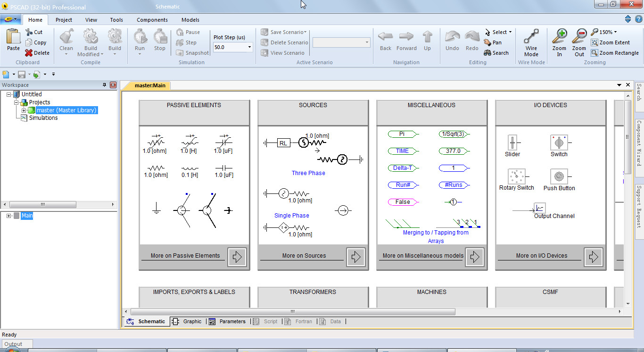Click the Paste clipboard icon
The width and height of the screenshot is (644, 352).
13,37
